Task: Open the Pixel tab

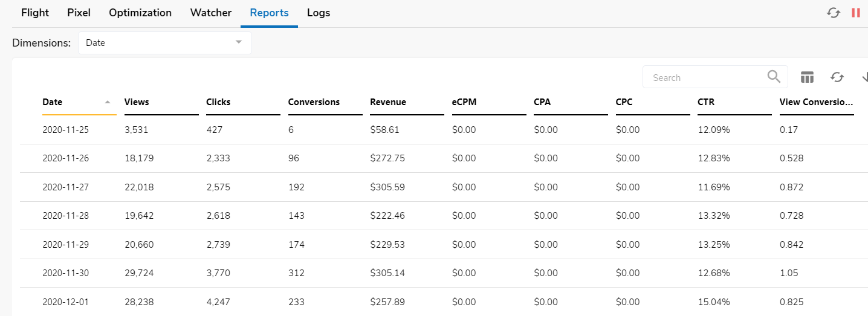Action: (79, 13)
